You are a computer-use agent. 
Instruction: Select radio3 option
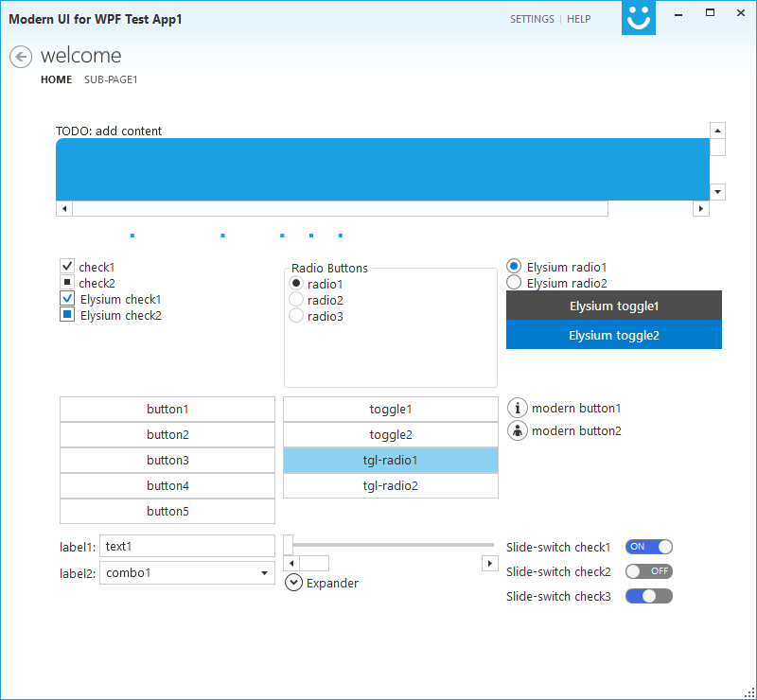[296, 316]
